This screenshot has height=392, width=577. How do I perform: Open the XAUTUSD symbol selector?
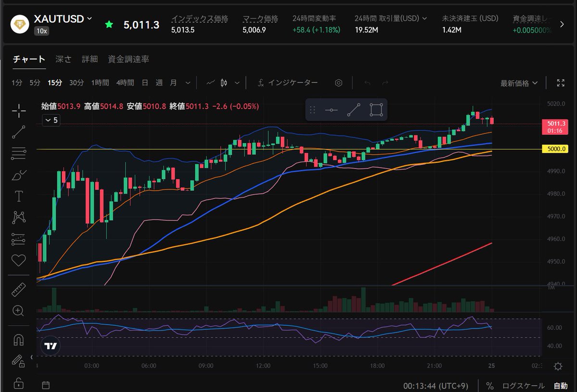(63, 19)
